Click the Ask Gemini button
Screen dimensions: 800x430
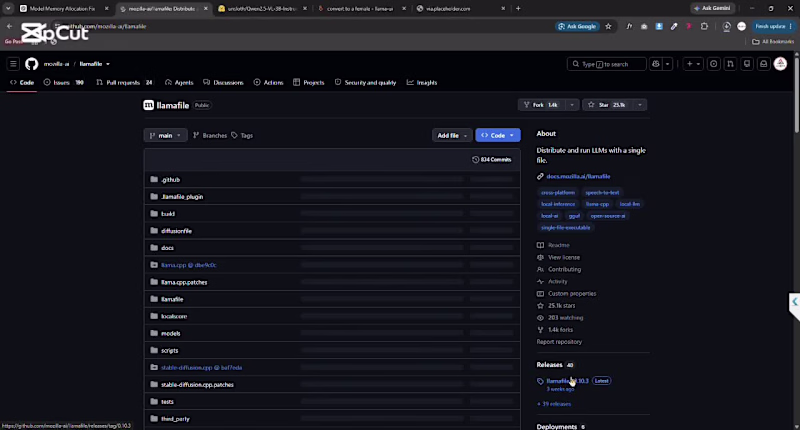pyautogui.click(x=713, y=8)
